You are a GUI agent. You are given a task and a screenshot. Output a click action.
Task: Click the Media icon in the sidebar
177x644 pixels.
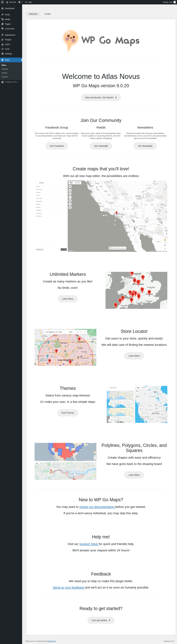[x=2, y=19]
